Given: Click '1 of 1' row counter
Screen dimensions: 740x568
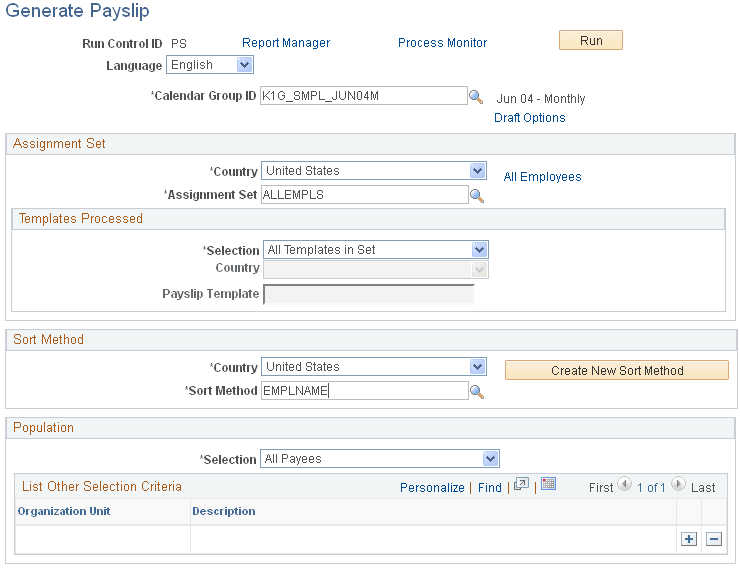Looking at the screenshot, I should [651, 488].
